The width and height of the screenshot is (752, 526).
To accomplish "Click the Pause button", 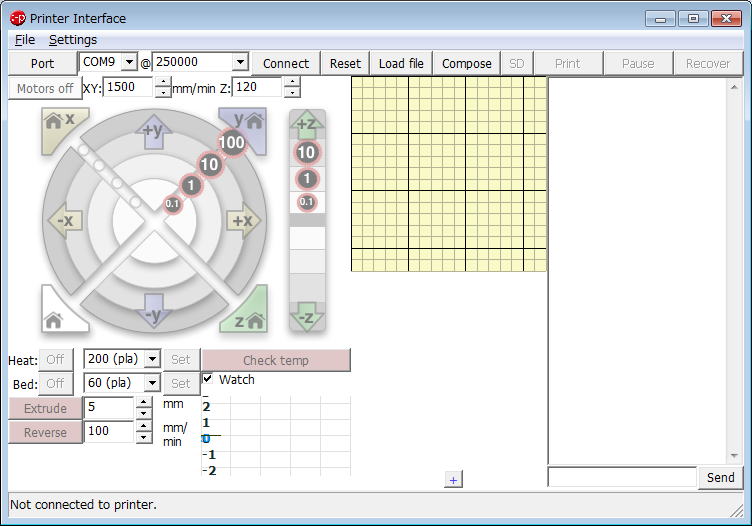I will pos(638,63).
